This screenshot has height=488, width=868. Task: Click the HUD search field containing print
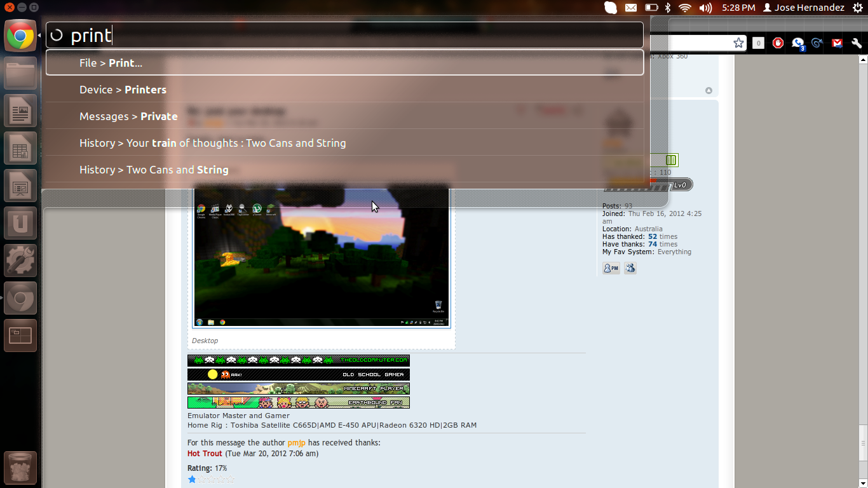[x=343, y=36]
